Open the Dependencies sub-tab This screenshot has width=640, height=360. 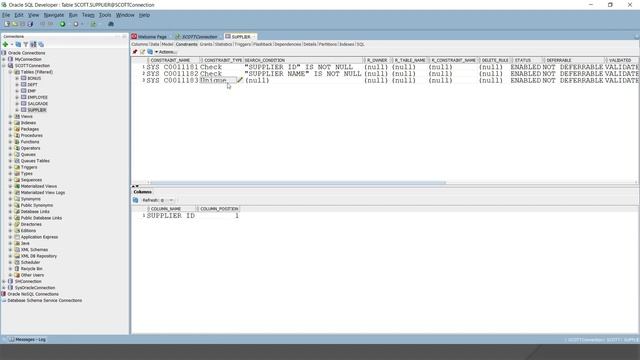(x=288, y=44)
